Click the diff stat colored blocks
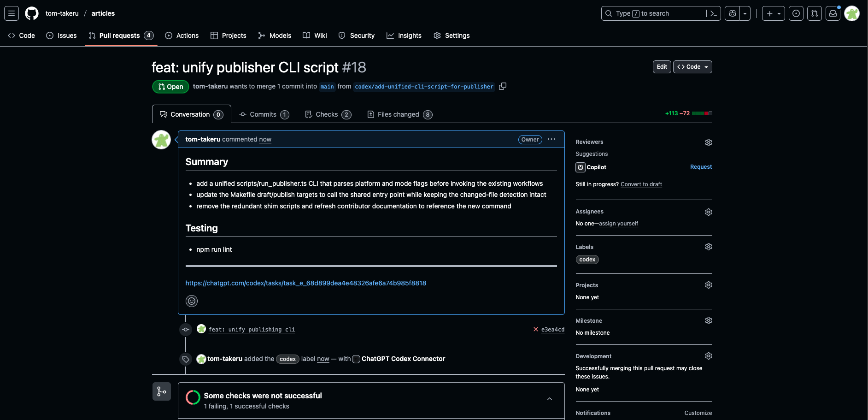The height and width of the screenshot is (420, 868). [701, 113]
